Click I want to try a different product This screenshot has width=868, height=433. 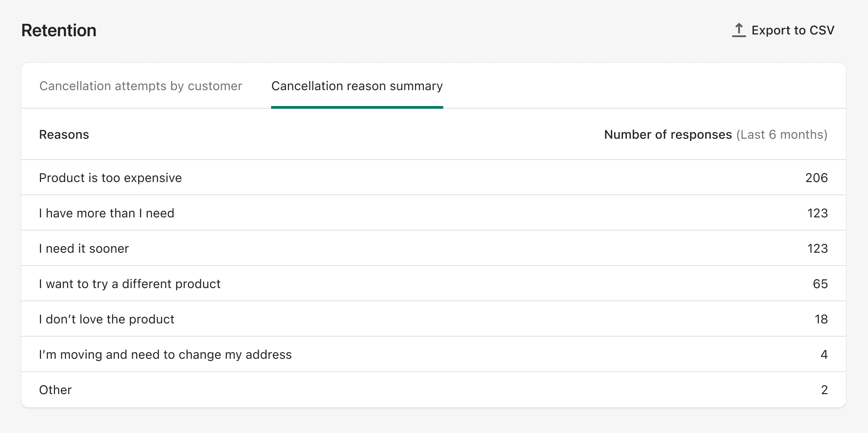pyautogui.click(x=130, y=284)
